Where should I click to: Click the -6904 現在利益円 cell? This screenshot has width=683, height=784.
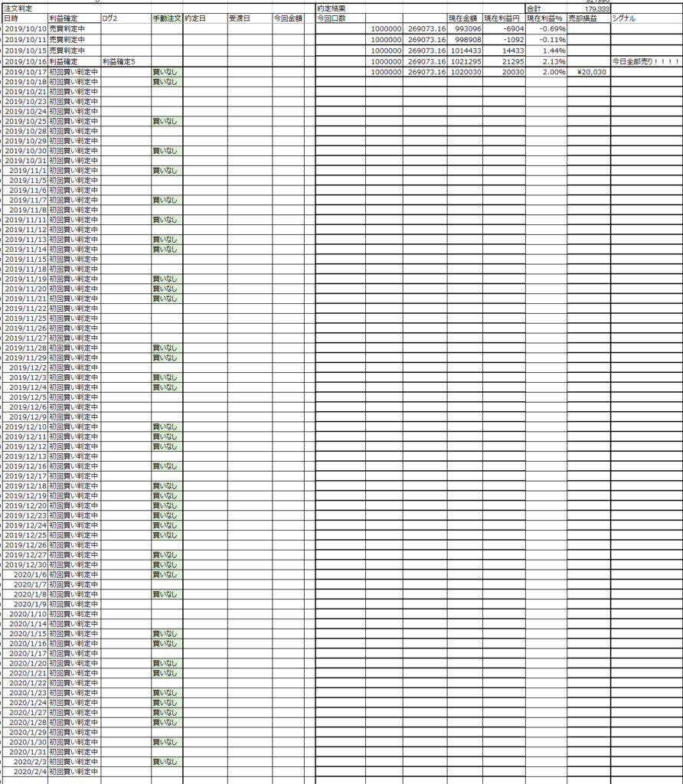(x=503, y=28)
